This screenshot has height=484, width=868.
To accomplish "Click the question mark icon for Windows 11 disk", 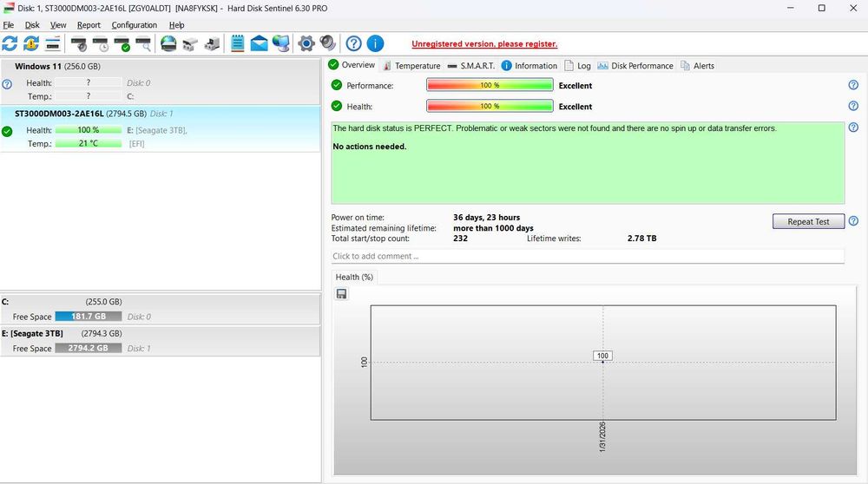I will 7,85.
